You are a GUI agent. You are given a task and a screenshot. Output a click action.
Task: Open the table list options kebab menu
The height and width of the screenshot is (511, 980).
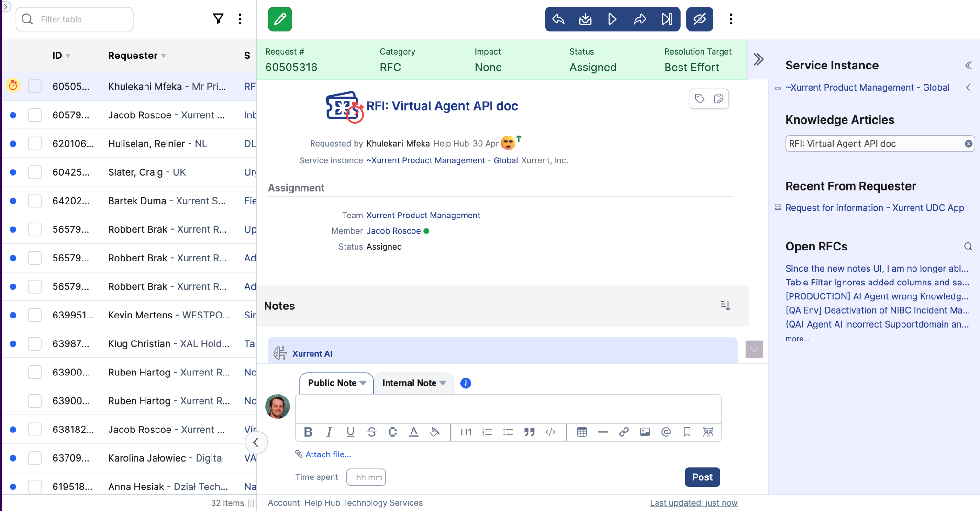click(240, 19)
